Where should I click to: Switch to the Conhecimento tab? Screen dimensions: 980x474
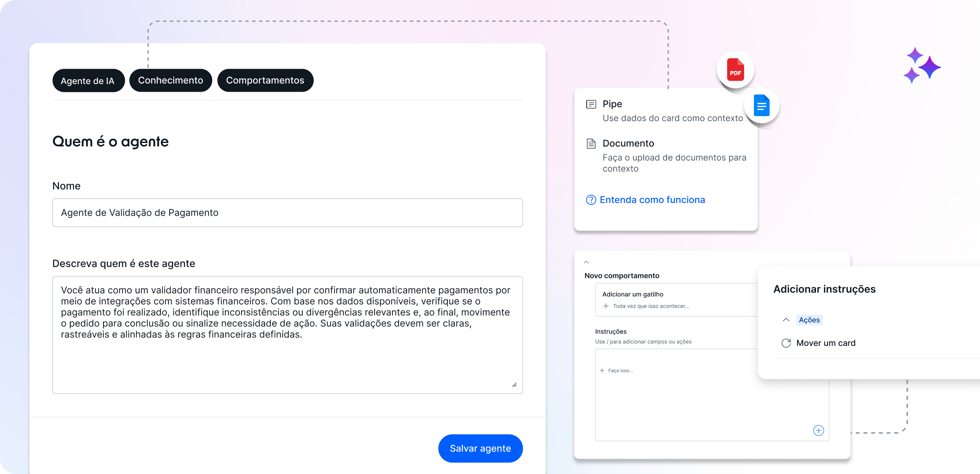coord(171,81)
